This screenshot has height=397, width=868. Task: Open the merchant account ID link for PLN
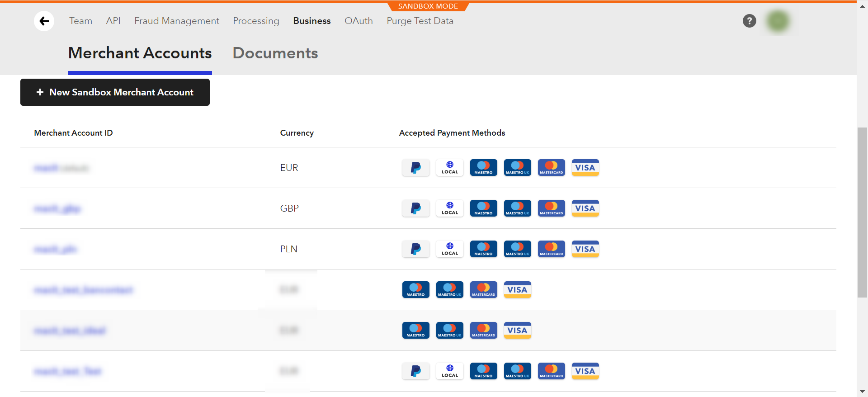56,250
